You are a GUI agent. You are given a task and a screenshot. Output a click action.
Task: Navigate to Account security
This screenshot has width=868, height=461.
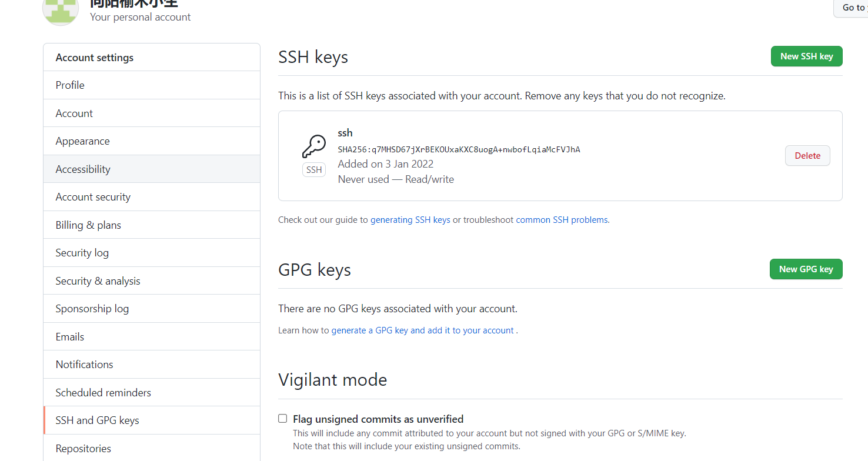(93, 197)
